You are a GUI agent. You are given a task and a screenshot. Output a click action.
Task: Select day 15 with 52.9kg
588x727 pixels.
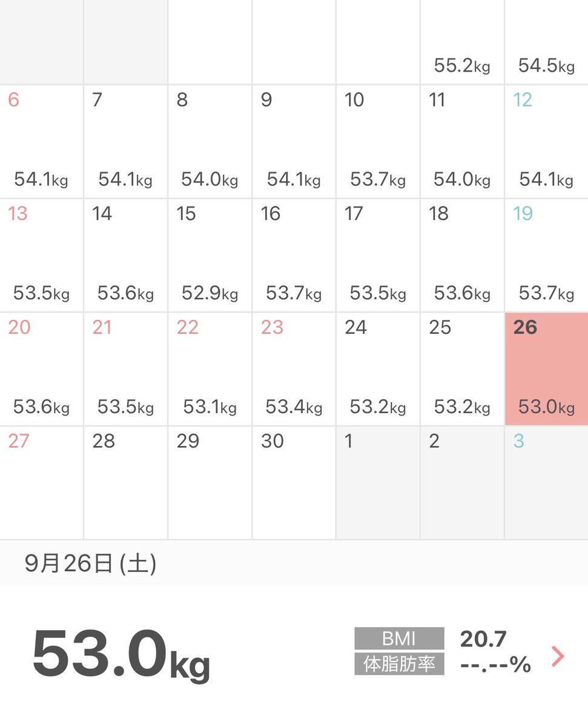click(x=210, y=255)
